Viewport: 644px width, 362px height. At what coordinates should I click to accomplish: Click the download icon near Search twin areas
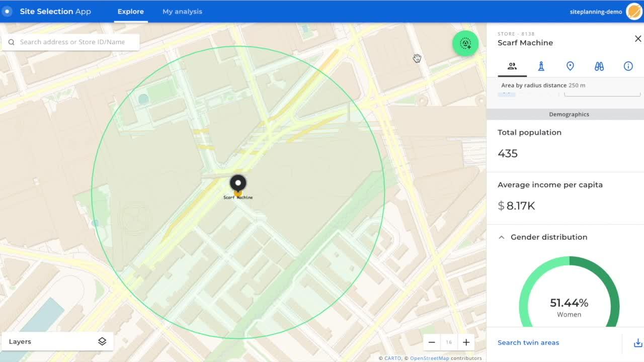(x=637, y=342)
